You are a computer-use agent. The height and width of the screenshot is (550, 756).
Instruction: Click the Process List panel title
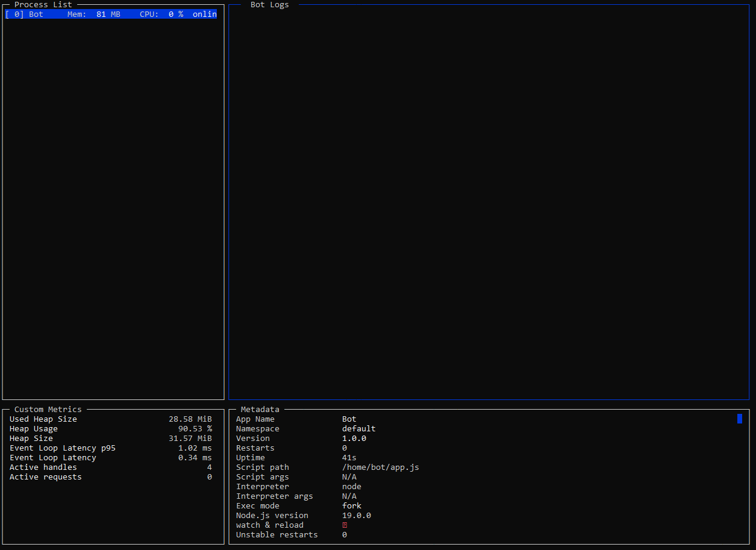[42, 5]
